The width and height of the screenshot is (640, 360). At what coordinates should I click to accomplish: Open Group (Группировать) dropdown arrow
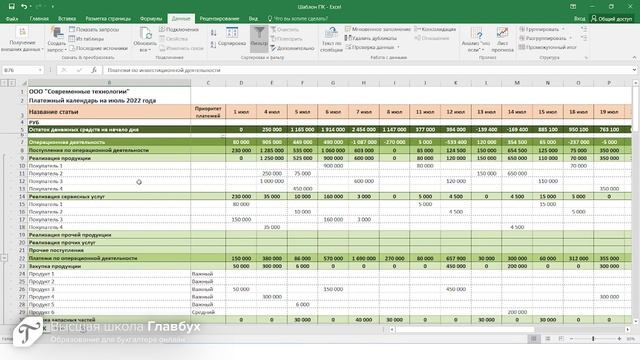(x=563, y=29)
